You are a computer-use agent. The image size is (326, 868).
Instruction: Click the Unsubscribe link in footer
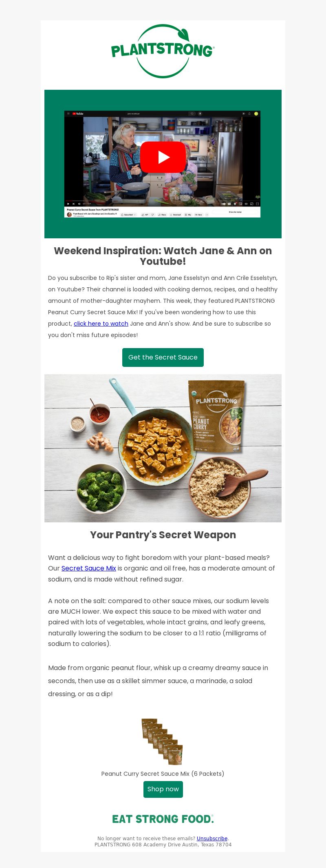click(x=212, y=839)
